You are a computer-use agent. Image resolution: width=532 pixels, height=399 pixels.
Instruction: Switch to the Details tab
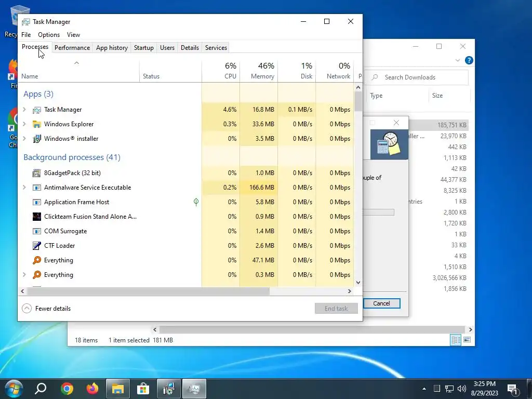pyautogui.click(x=190, y=48)
